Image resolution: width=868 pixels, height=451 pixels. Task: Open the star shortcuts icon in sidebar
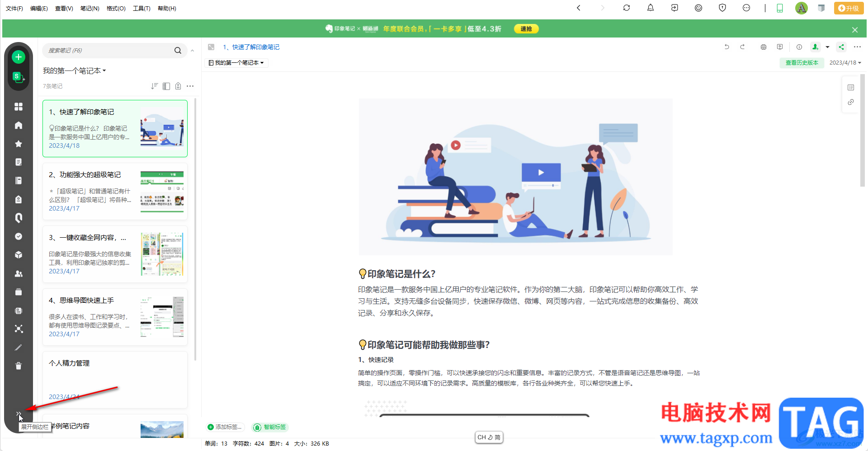click(19, 144)
